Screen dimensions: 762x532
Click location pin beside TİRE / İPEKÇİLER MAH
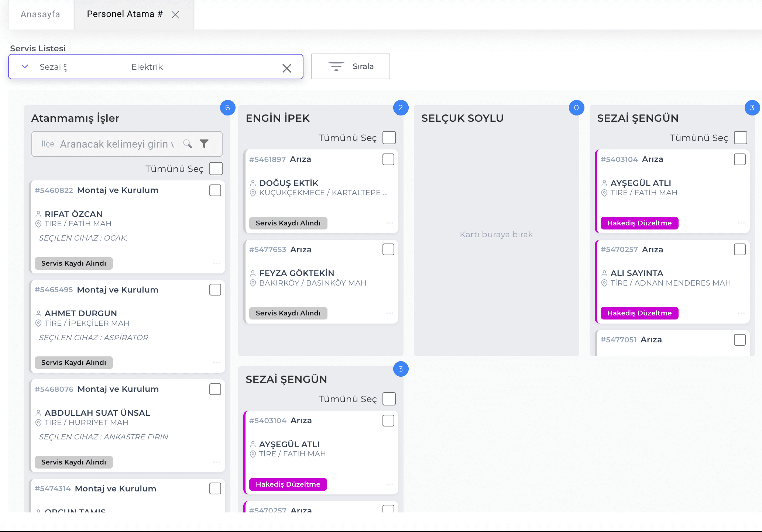[x=38, y=323]
